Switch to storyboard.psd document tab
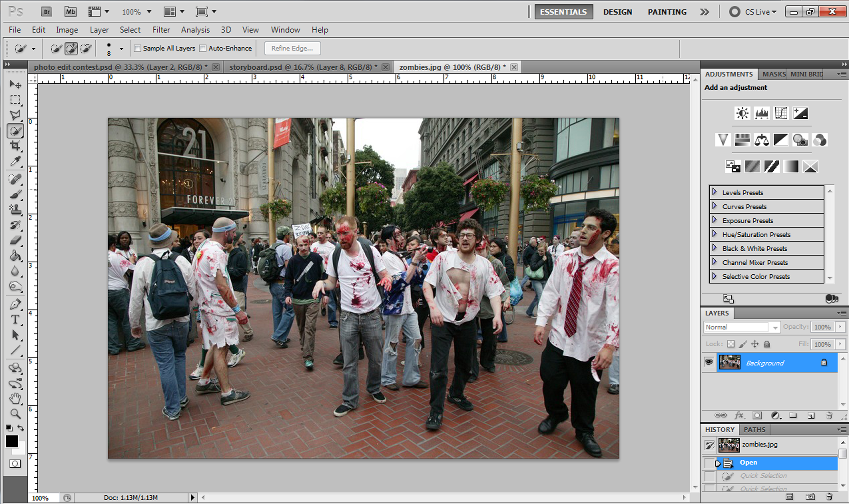The width and height of the screenshot is (849, 504). coord(303,67)
